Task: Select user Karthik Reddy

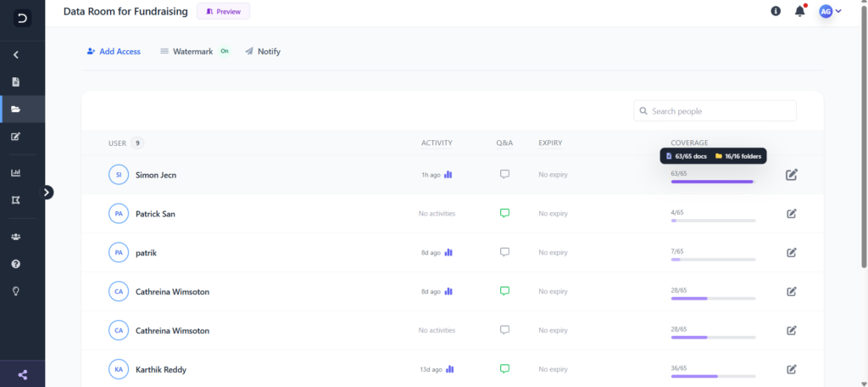Action: (x=160, y=369)
